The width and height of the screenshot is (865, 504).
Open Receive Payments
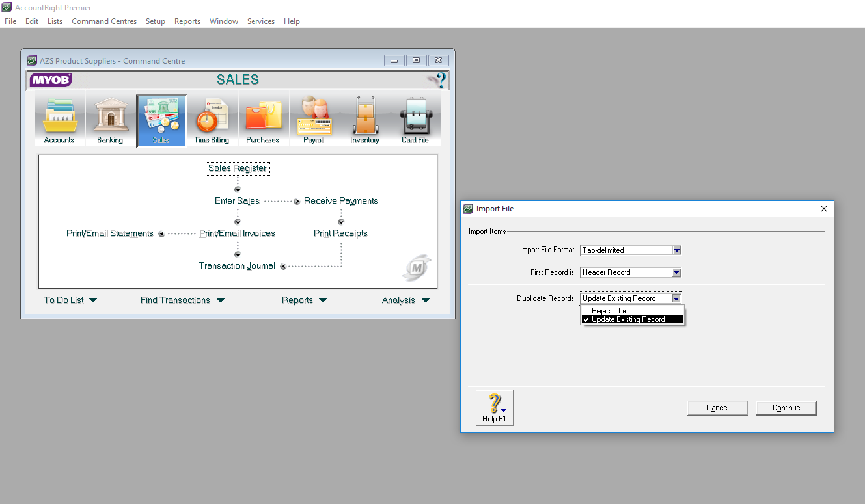[x=341, y=201]
